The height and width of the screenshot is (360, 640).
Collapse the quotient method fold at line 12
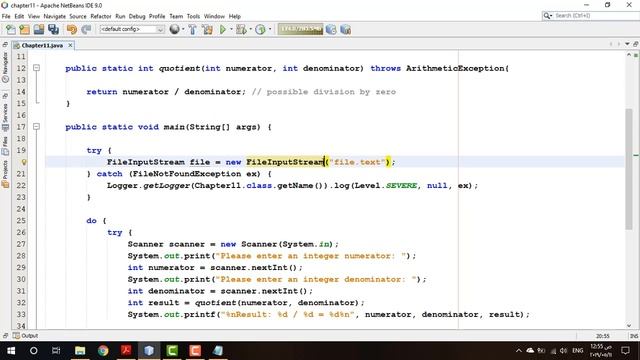[x=36, y=68]
